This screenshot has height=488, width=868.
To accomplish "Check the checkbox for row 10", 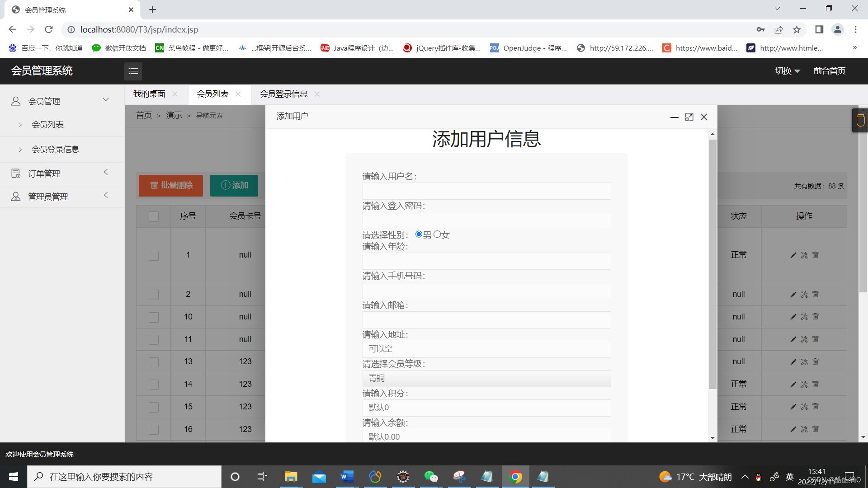I will 154,317.
